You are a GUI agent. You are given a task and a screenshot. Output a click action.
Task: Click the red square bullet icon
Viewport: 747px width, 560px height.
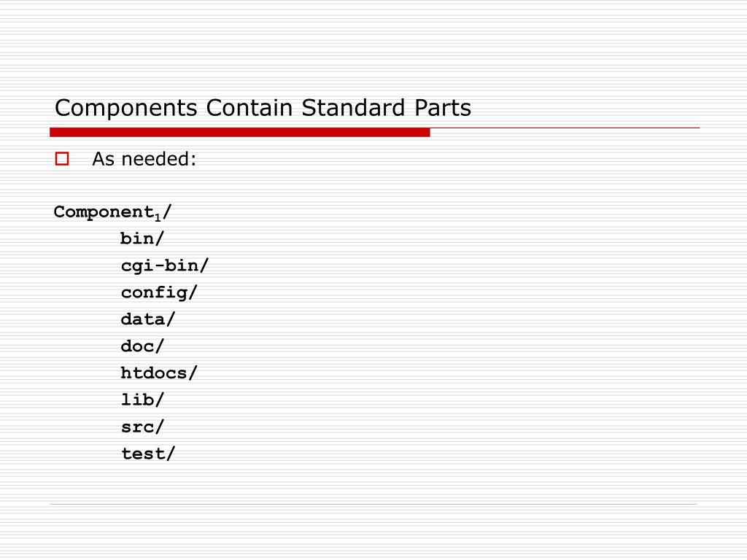pyautogui.click(x=62, y=158)
